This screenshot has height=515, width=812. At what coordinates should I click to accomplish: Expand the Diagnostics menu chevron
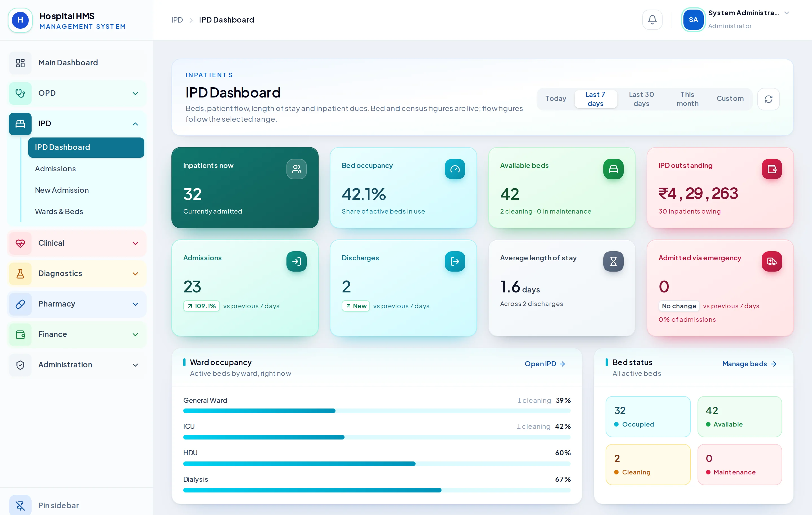pyautogui.click(x=135, y=274)
